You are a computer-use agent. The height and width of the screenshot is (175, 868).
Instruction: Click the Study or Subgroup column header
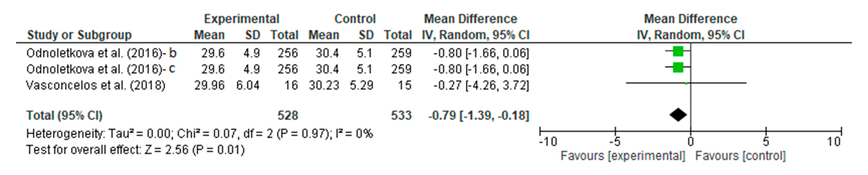click(79, 35)
